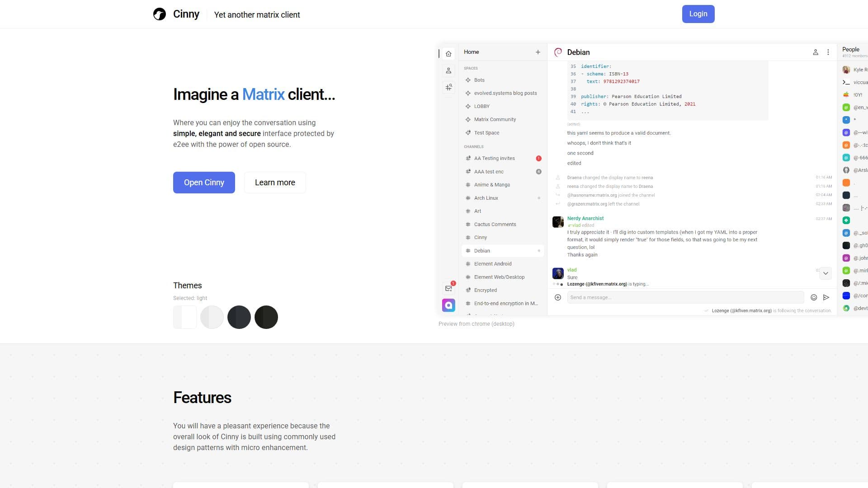The width and height of the screenshot is (868, 488).
Task: Click the 'Yet another matrix client' tagline
Action: 257,14
